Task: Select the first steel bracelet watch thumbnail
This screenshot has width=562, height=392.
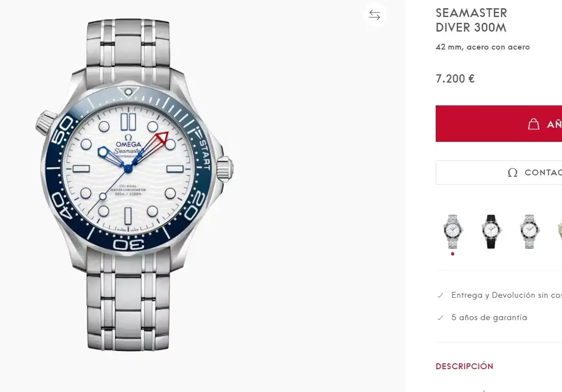Action: tap(453, 231)
